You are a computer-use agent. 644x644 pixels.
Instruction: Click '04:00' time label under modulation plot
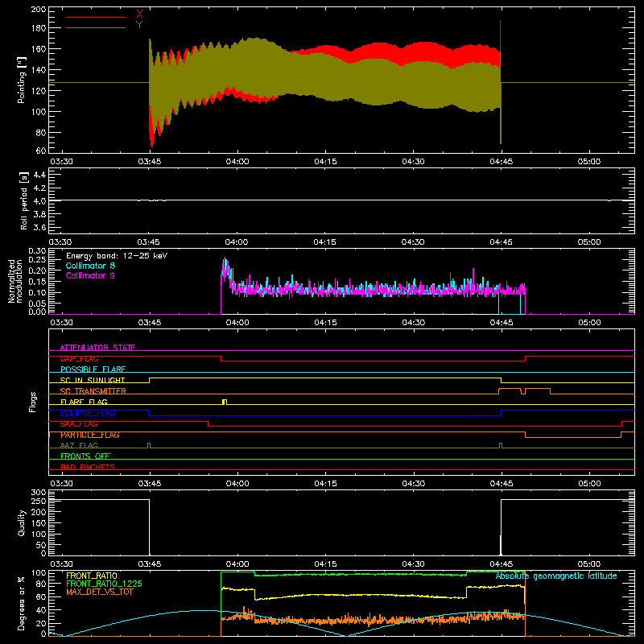point(237,323)
